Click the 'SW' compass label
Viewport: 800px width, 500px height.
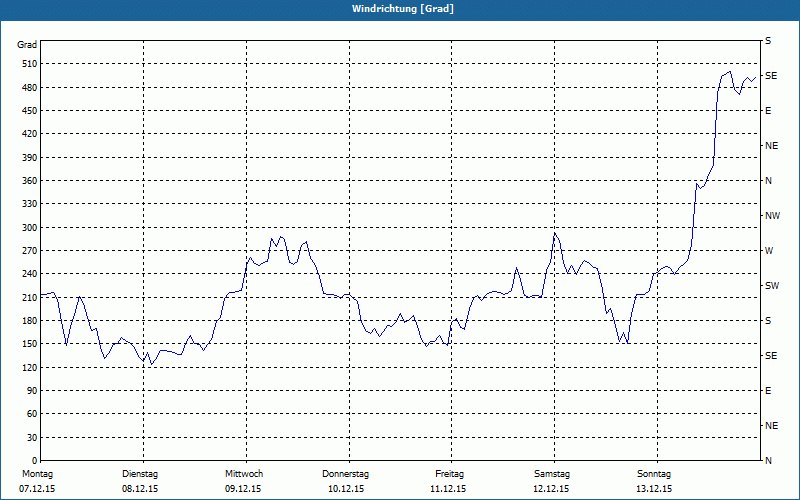point(772,286)
